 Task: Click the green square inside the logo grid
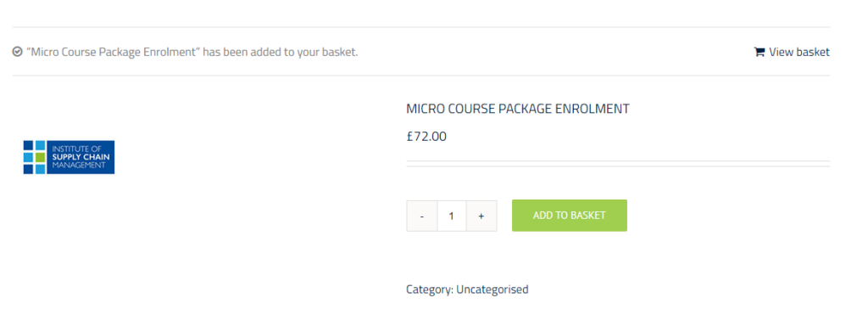(x=40, y=157)
